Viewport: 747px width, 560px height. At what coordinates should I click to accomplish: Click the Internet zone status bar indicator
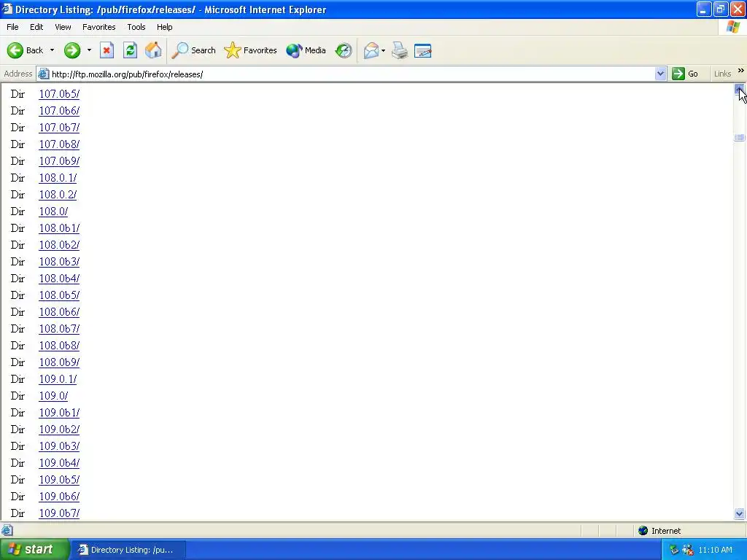click(659, 531)
